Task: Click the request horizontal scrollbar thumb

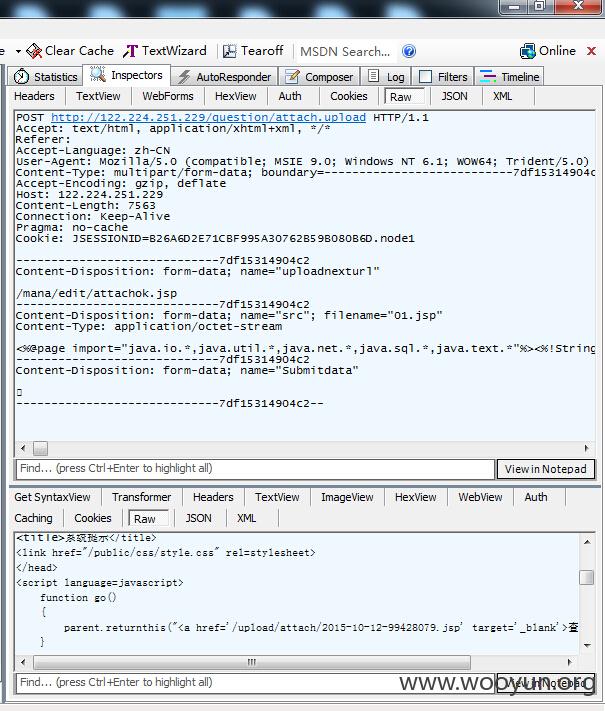Action: tap(40, 448)
